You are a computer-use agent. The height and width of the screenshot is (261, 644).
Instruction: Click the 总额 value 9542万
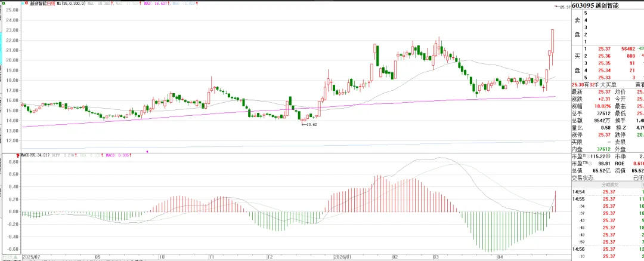[602, 120]
